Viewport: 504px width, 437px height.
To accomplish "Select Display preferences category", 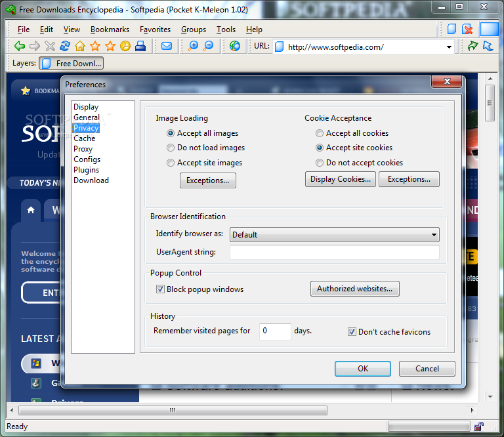I will 86,107.
